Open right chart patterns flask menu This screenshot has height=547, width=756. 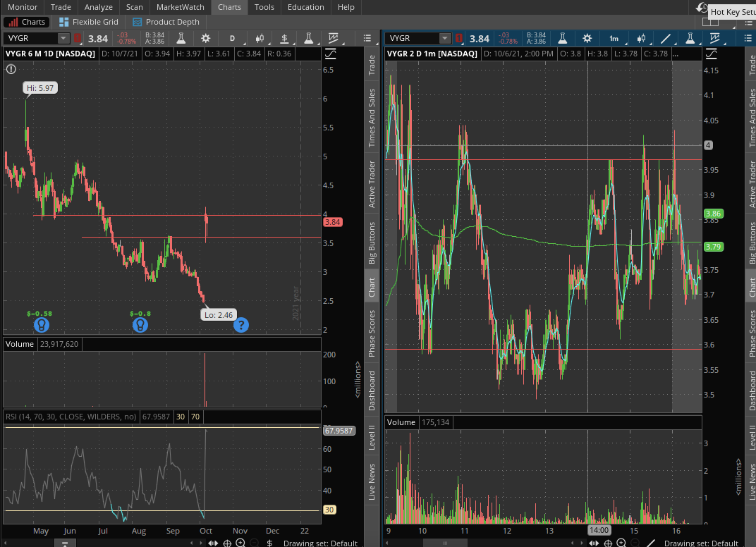[x=690, y=38]
